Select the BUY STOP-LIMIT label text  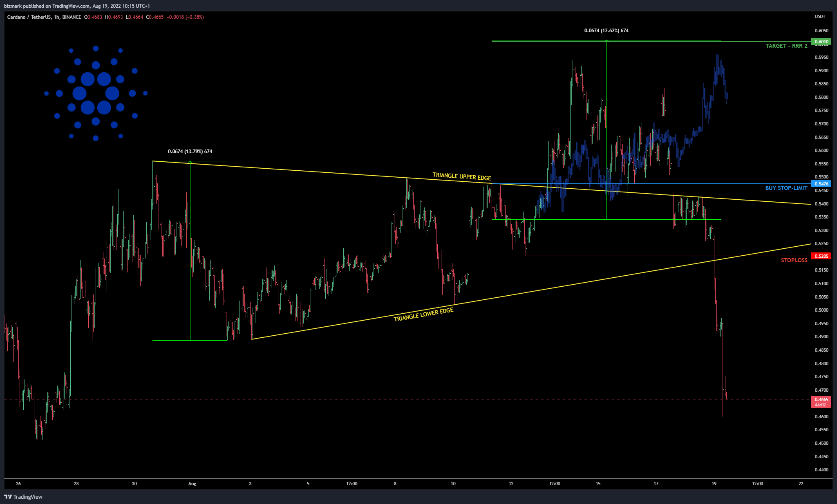786,188
